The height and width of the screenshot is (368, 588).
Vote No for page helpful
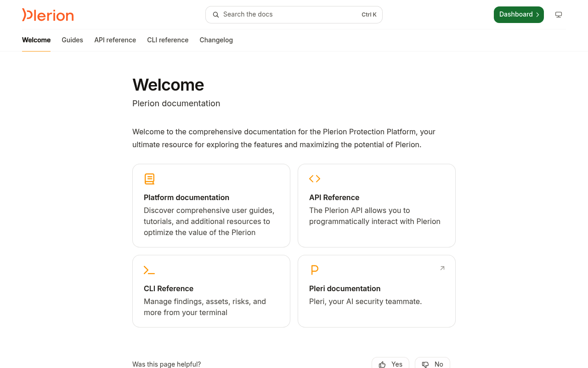coord(432,363)
